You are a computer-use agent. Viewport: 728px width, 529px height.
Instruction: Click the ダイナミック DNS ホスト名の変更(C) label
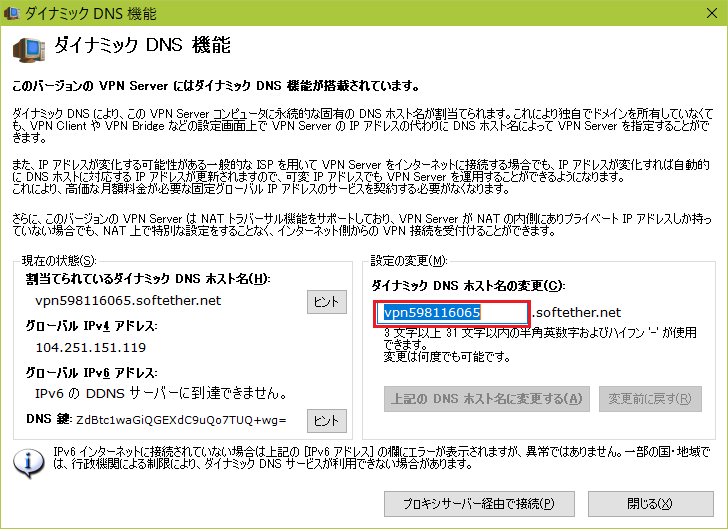pos(468,286)
